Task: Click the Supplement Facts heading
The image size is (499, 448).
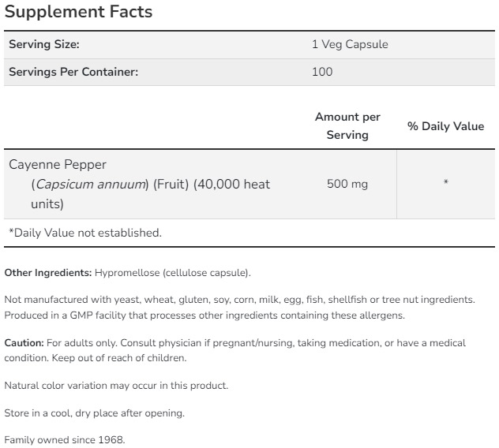Action: pos(79,13)
